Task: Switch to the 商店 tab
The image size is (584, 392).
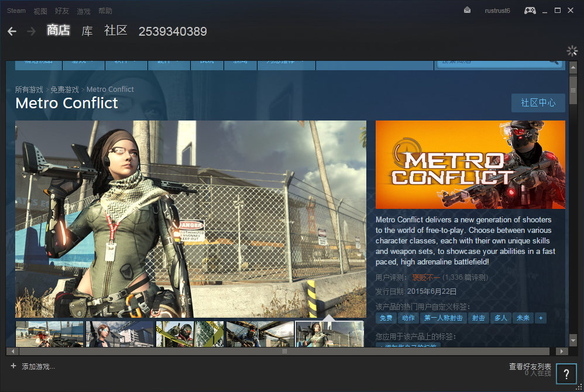Action: 59,30
